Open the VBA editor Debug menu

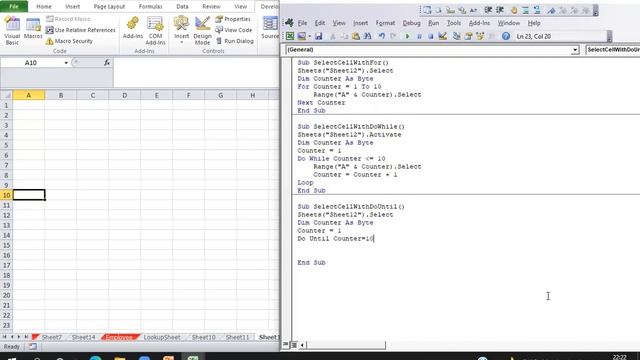[411, 23]
